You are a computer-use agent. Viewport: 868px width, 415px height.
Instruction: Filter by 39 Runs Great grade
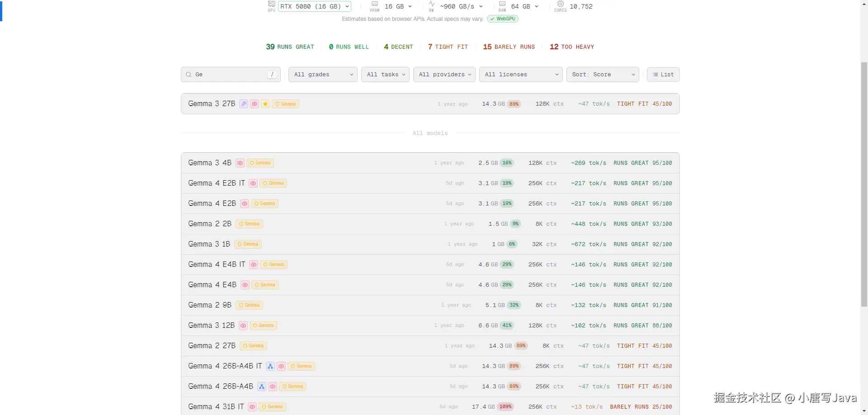(290, 47)
